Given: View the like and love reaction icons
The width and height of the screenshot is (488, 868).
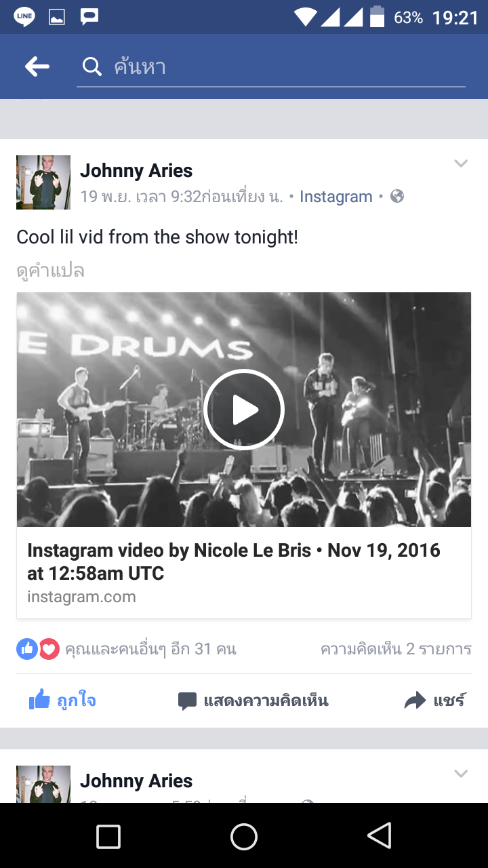Looking at the screenshot, I should click(x=38, y=649).
